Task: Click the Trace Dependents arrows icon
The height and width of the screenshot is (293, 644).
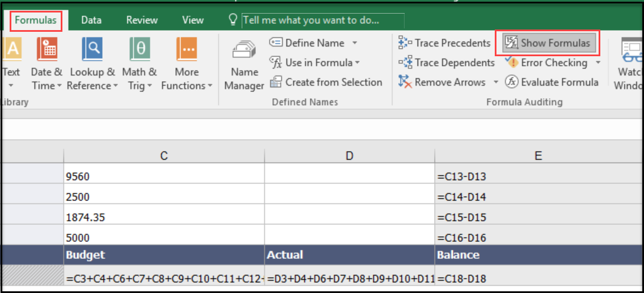Action: [x=405, y=62]
